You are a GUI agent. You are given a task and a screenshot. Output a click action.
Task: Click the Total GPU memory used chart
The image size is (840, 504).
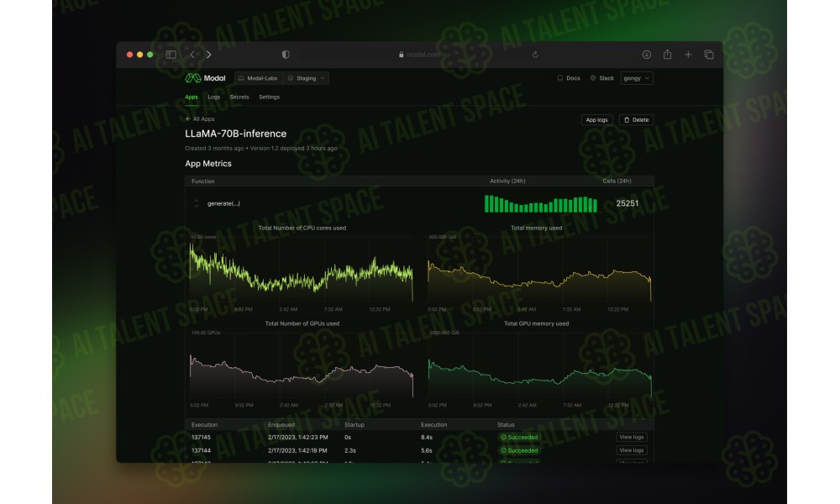coord(539,365)
